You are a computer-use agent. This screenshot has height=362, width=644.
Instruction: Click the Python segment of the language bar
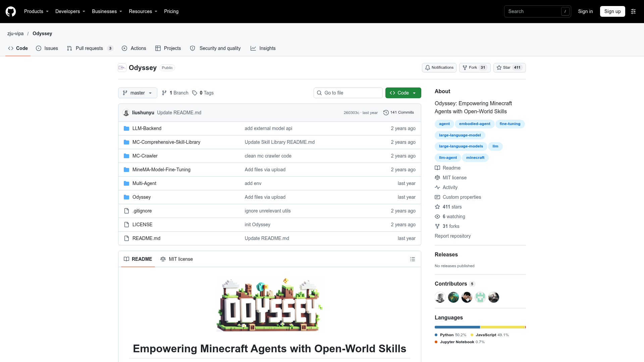tap(457, 327)
